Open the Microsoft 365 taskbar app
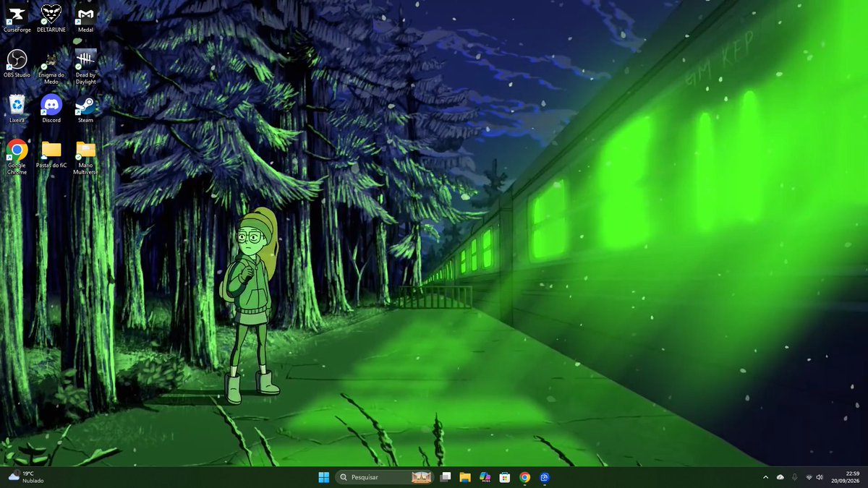The height and width of the screenshot is (488, 868). click(485, 477)
